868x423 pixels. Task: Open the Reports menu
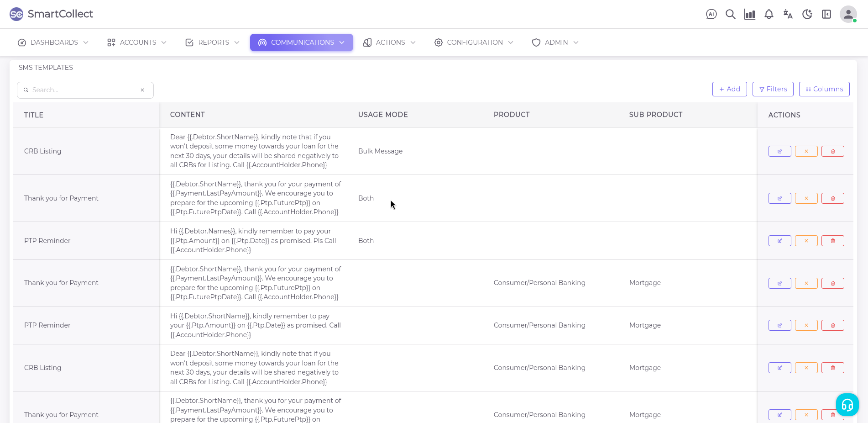coord(213,42)
